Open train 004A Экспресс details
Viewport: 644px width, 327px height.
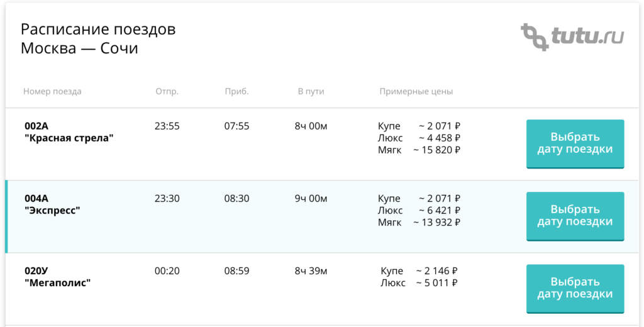(52, 204)
